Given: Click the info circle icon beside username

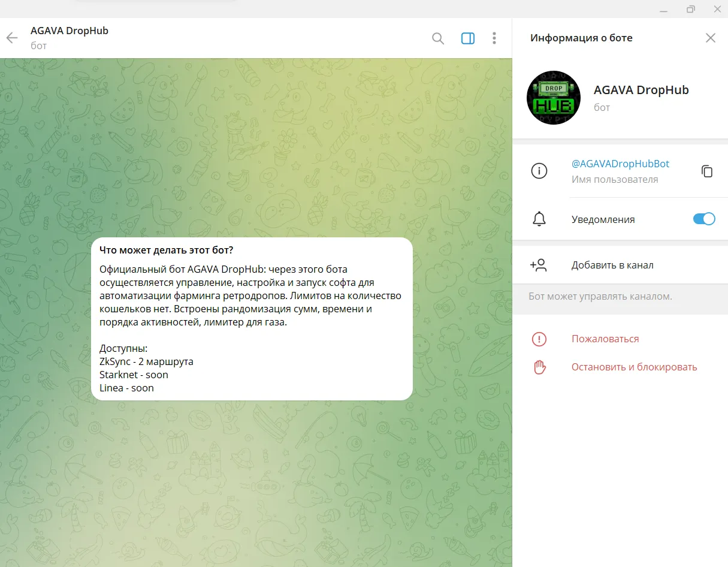Looking at the screenshot, I should pyautogui.click(x=539, y=171).
